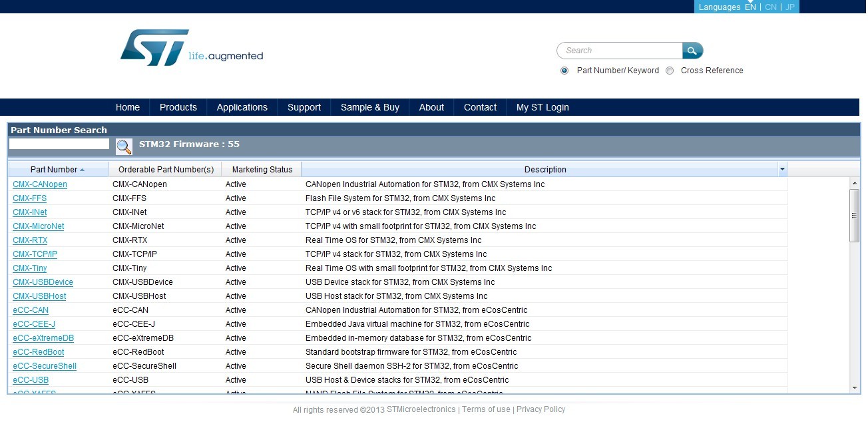Screen dimensions: 868x428
Task: Click the Part Number Search text box
Action: [x=59, y=144]
